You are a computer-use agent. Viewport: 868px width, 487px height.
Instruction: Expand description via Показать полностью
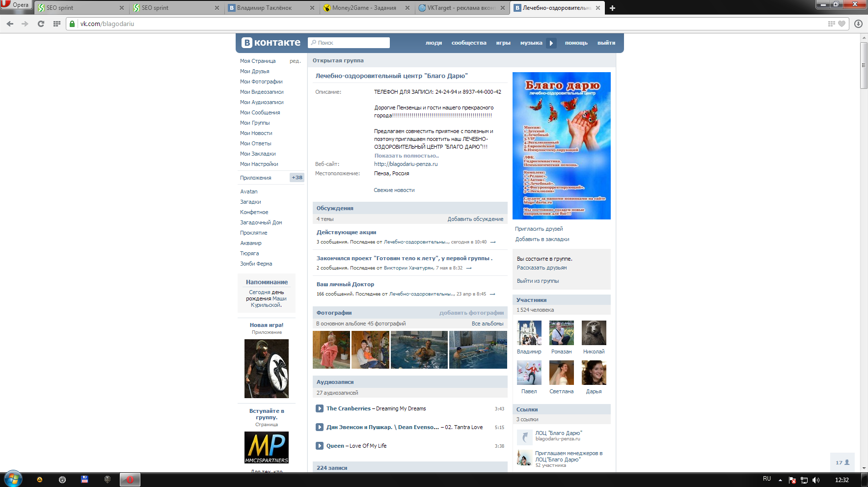coord(407,156)
